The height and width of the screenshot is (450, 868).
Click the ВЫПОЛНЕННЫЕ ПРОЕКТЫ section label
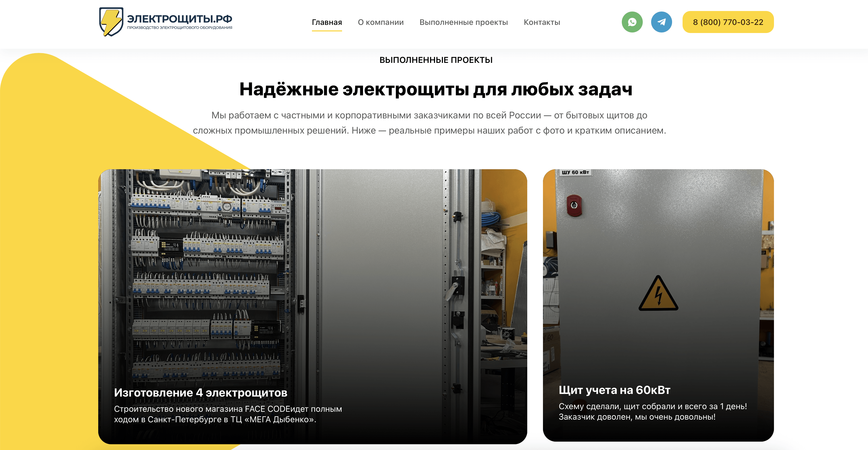pyautogui.click(x=436, y=60)
